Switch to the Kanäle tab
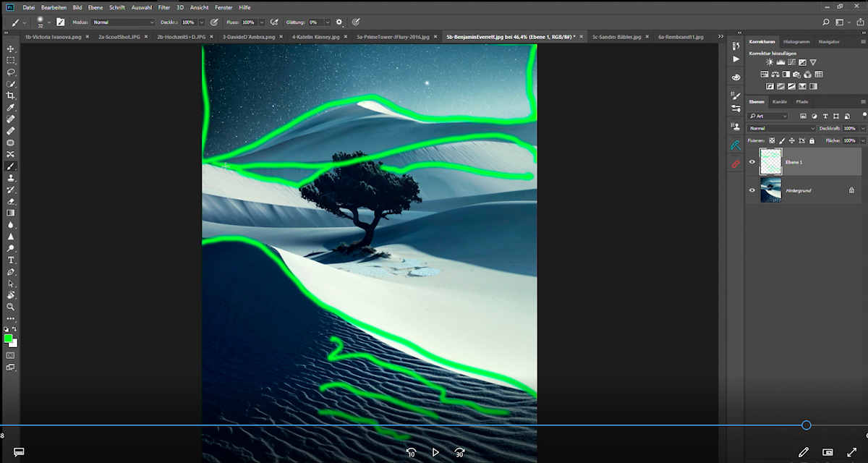 [x=779, y=101]
